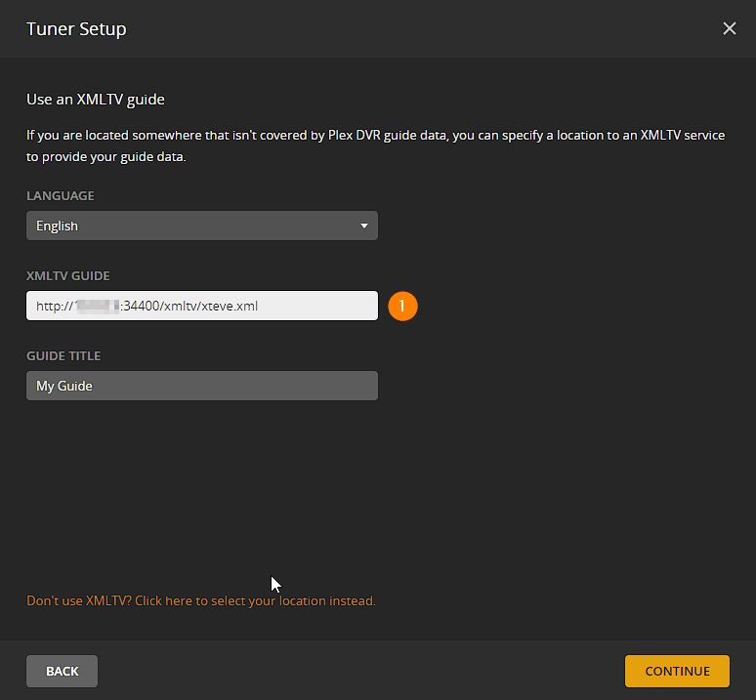Open the Language dropdown showing English
756x700 pixels.
tap(202, 226)
